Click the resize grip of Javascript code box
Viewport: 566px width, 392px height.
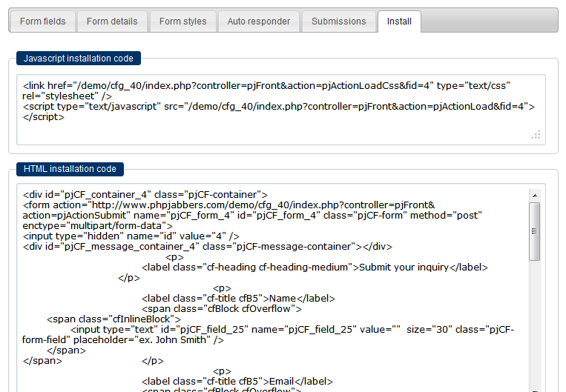tap(536, 135)
